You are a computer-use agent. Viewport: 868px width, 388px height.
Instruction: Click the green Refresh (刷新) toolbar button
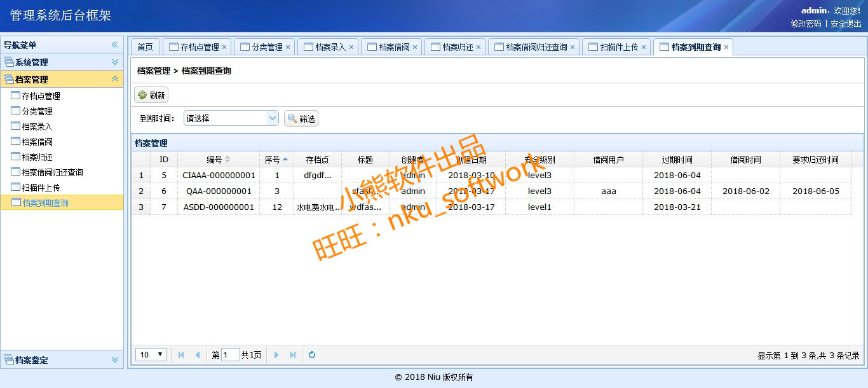coord(151,95)
